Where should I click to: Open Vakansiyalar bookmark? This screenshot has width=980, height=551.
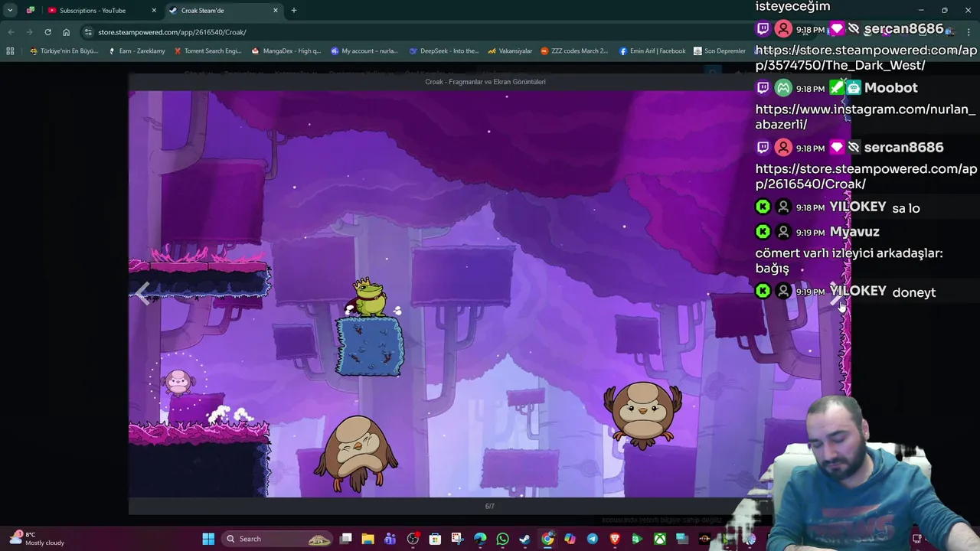tap(510, 51)
